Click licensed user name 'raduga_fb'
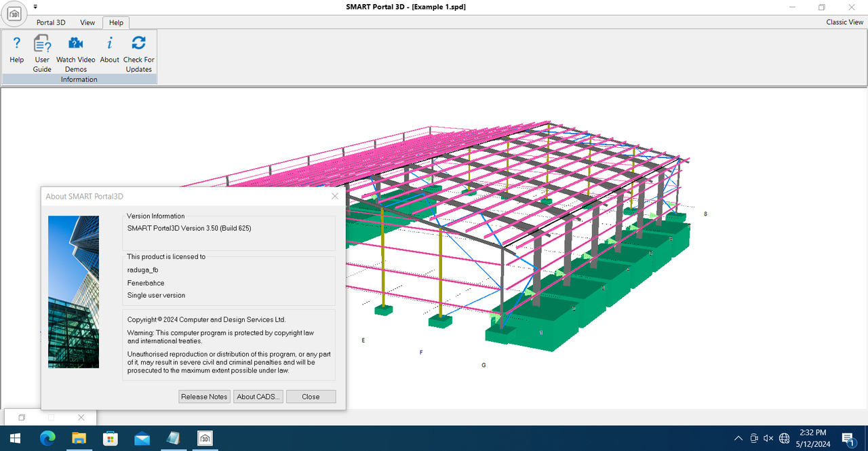This screenshot has height=451, width=868. 142,270
